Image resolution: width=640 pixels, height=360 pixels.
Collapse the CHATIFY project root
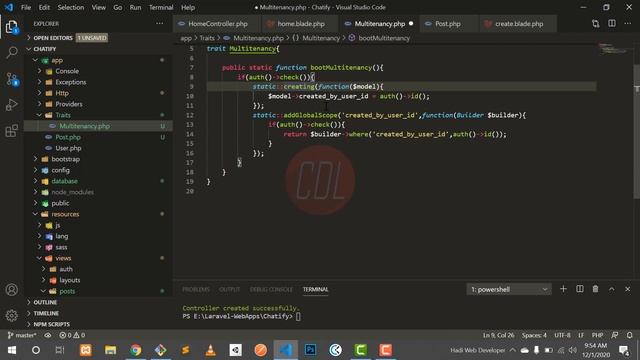pyautogui.click(x=98, y=49)
